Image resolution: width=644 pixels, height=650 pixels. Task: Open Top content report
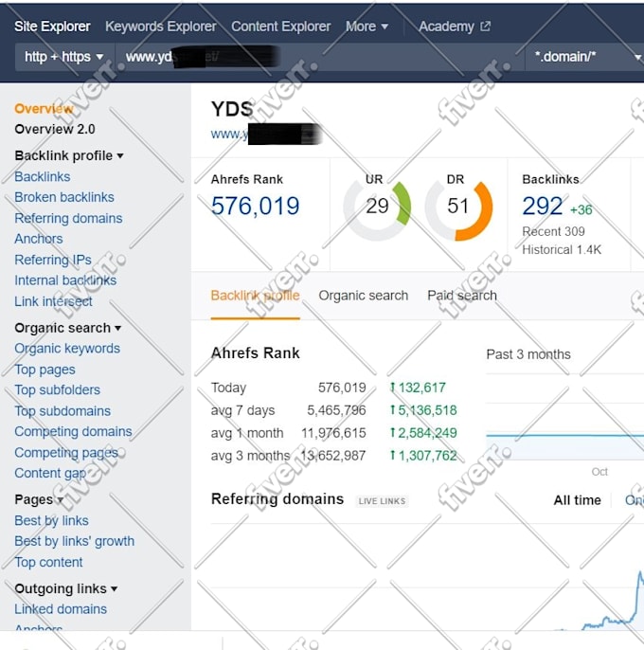click(48, 562)
